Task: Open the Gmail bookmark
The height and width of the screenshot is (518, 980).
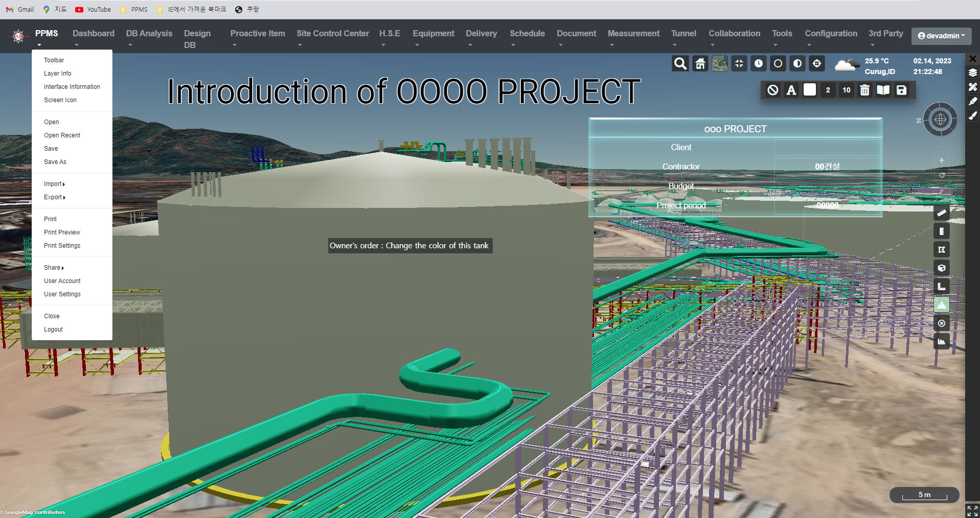Action: (20, 9)
